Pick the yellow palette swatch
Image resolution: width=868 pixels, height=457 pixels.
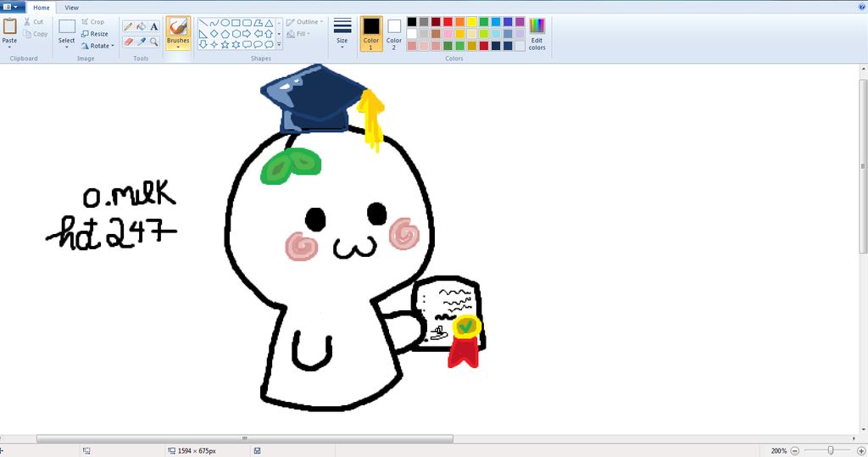[471, 21]
